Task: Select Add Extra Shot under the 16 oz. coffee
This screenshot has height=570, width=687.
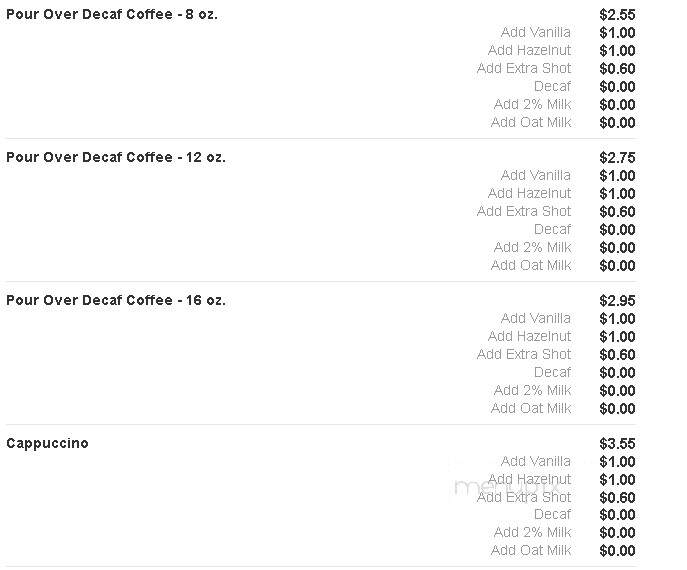Action: tap(524, 354)
